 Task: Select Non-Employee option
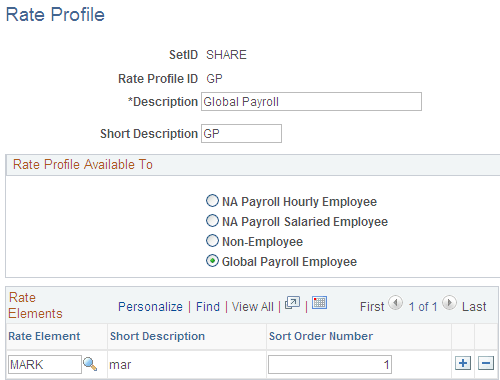coord(212,241)
